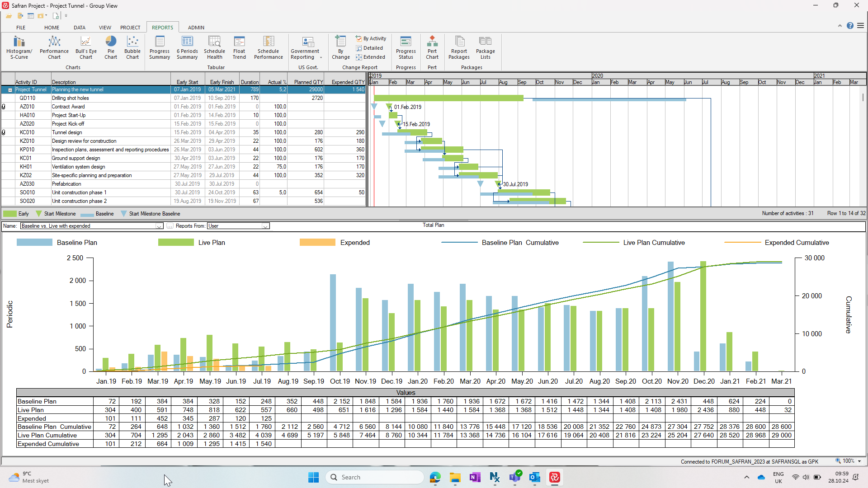The height and width of the screenshot is (488, 868).
Task: Click the Windows taskbar Search box
Action: 374,477
